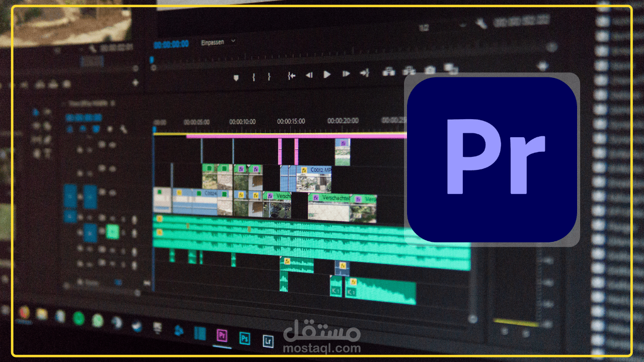This screenshot has width=644, height=362.
Task: Add a marker in the Program Monitor
Action: coord(236,77)
